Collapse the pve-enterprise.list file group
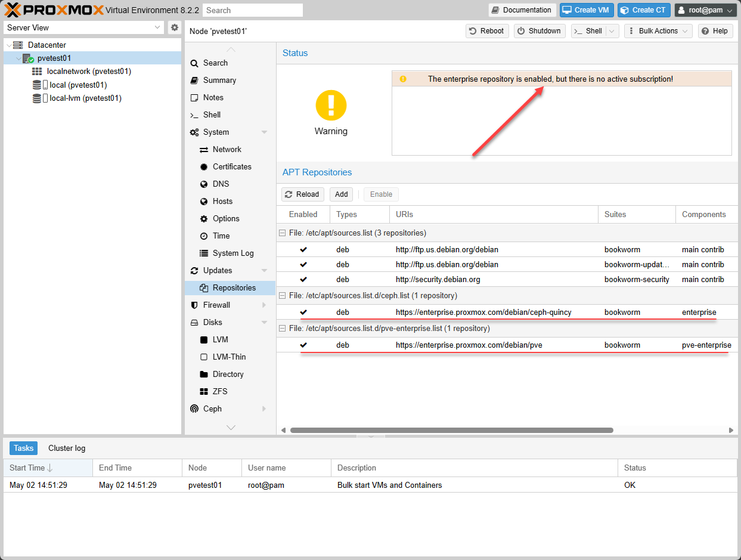Viewport: 741px width, 560px height. click(x=283, y=328)
